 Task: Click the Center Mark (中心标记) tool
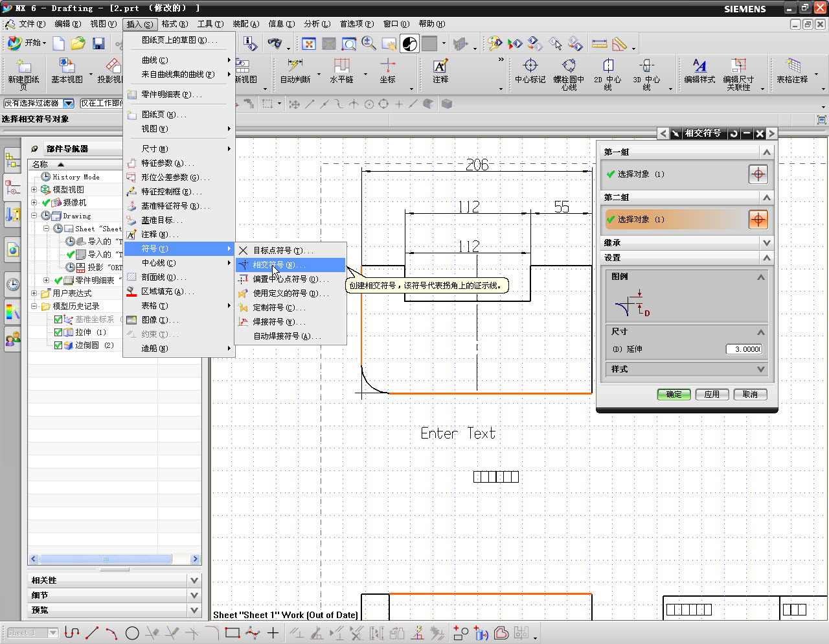point(530,72)
